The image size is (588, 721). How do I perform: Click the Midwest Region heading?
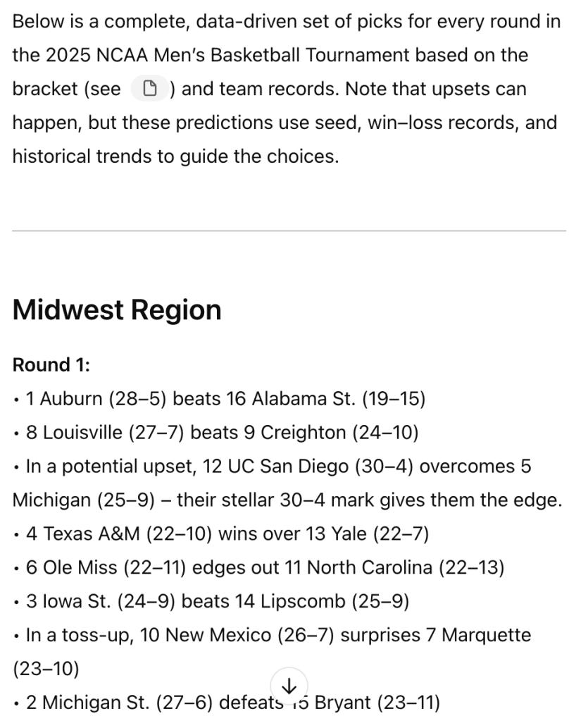[117, 310]
